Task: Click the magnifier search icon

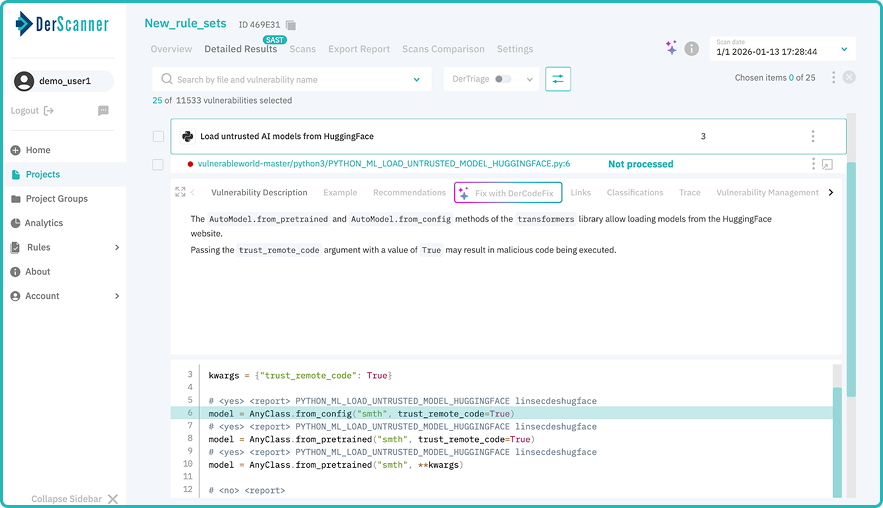Action: pyautogui.click(x=167, y=79)
